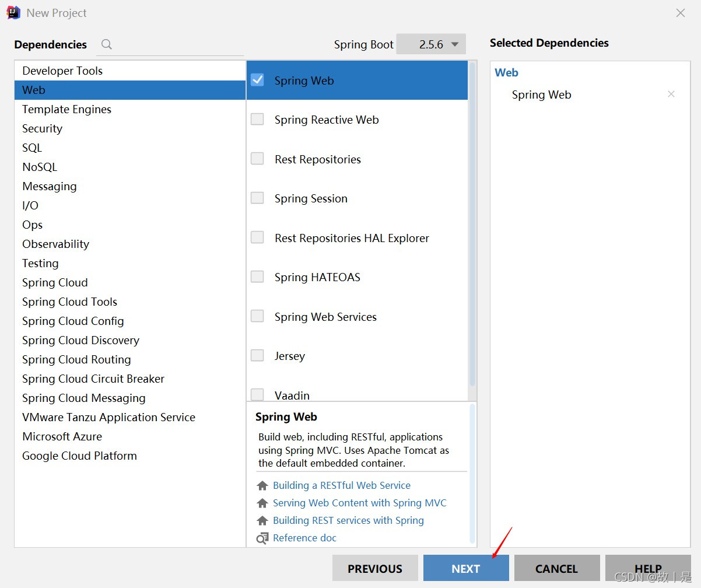
Task: Click the NEXT button
Action: (466, 568)
